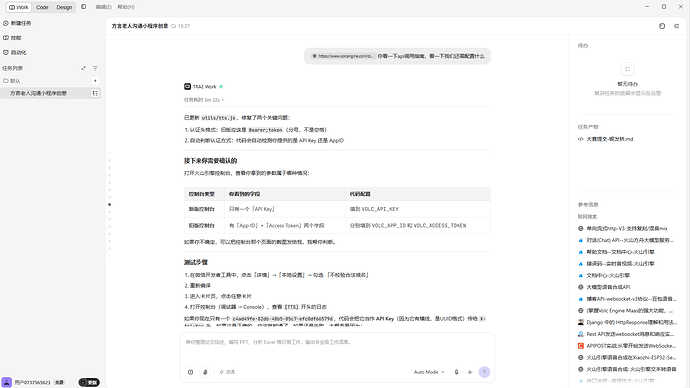Viewport: 690px width, 388px height.
Task: Click the bell icon beside Auto Mode
Action: 456,372
